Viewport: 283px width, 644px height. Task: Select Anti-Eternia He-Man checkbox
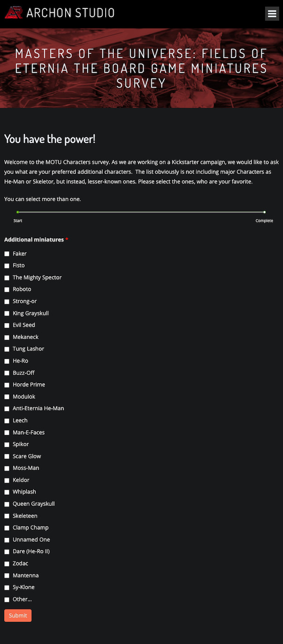coord(7,409)
